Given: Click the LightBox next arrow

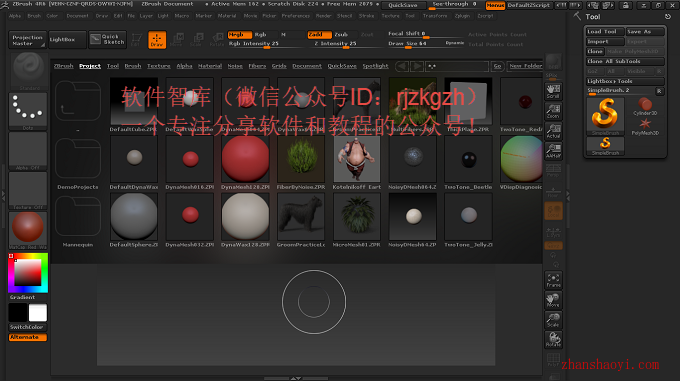Looking at the screenshot, I should click(417, 66).
